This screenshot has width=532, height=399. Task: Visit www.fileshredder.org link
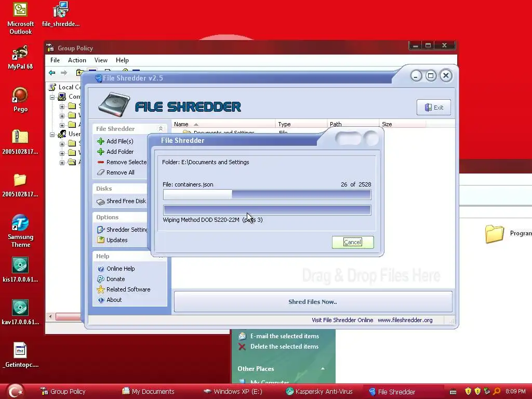click(405, 320)
